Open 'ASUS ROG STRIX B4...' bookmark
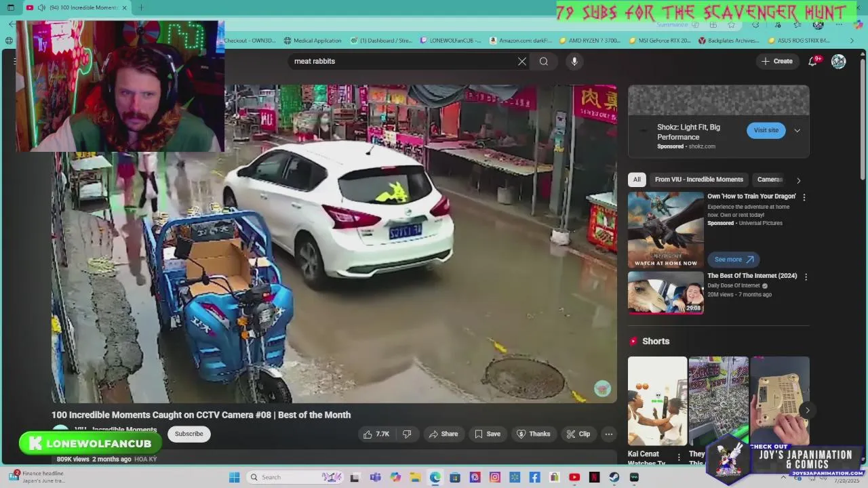868x488 pixels. (x=799, y=41)
